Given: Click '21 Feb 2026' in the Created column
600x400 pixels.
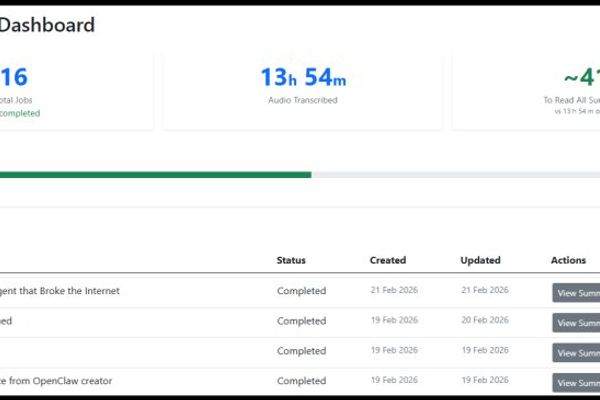Looking at the screenshot, I should tap(394, 290).
